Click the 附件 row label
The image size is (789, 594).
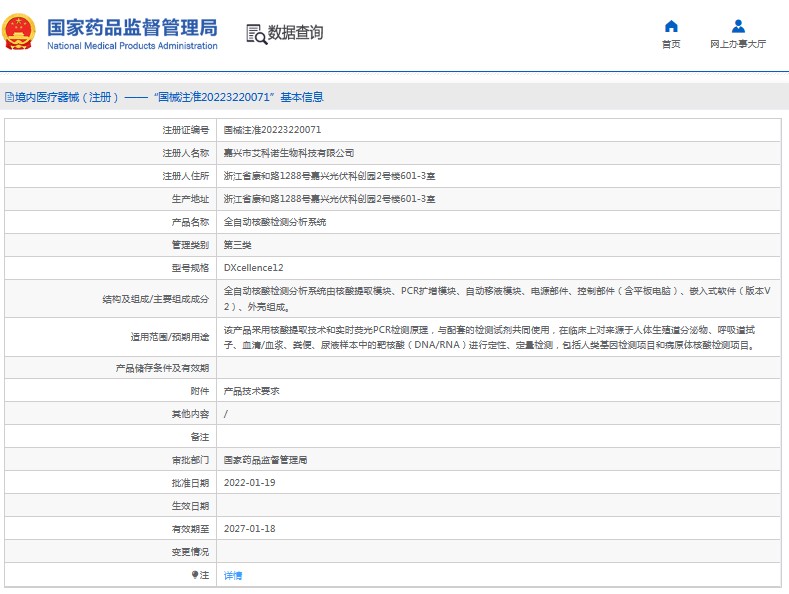tap(200, 391)
